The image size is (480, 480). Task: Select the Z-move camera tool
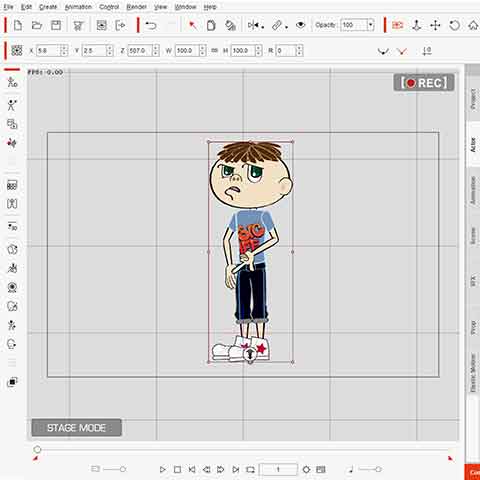click(417, 25)
